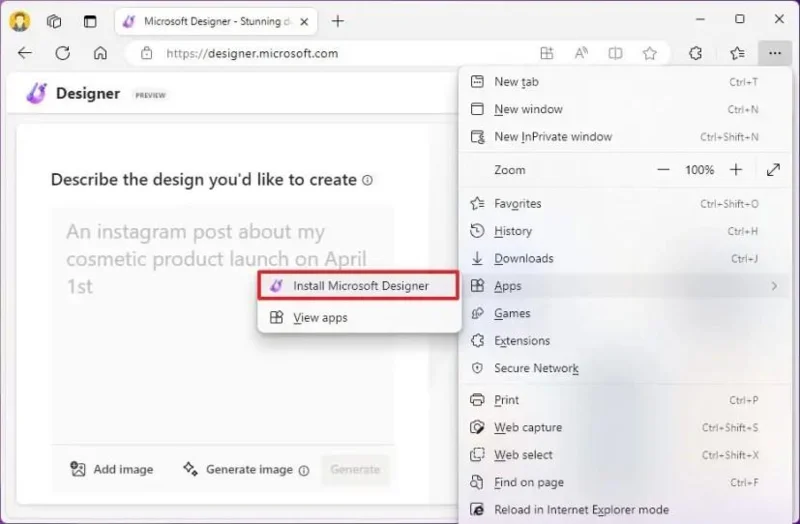Image resolution: width=800 pixels, height=524 pixels.
Task: Click the Settings and more ellipsis button
Action: pyautogui.click(x=774, y=53)
